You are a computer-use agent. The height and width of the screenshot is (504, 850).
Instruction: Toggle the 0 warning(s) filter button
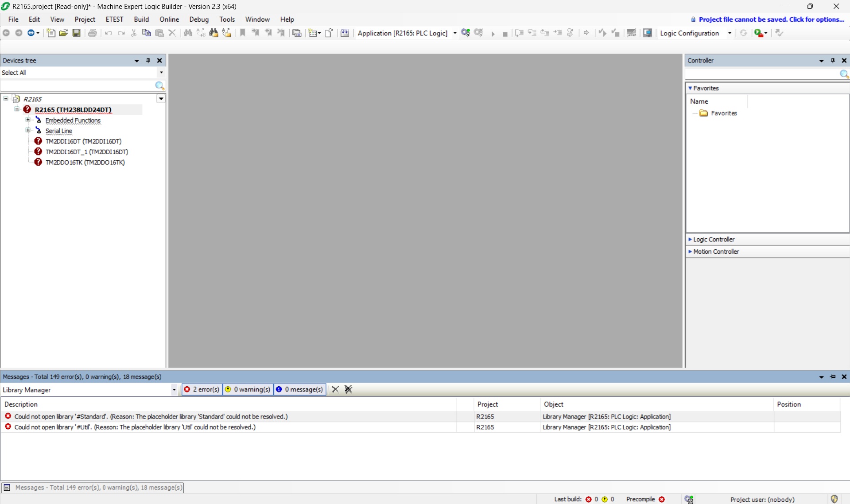point(248,389)
